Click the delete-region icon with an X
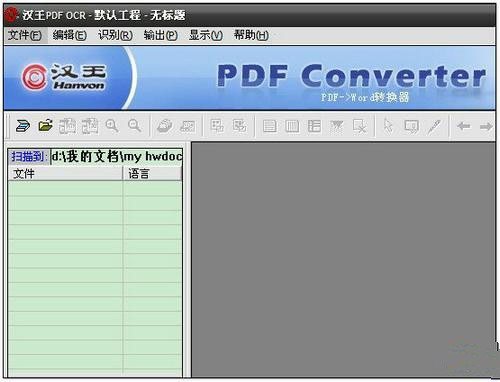The height and width of the screenshot is (382, 500). 360,126
